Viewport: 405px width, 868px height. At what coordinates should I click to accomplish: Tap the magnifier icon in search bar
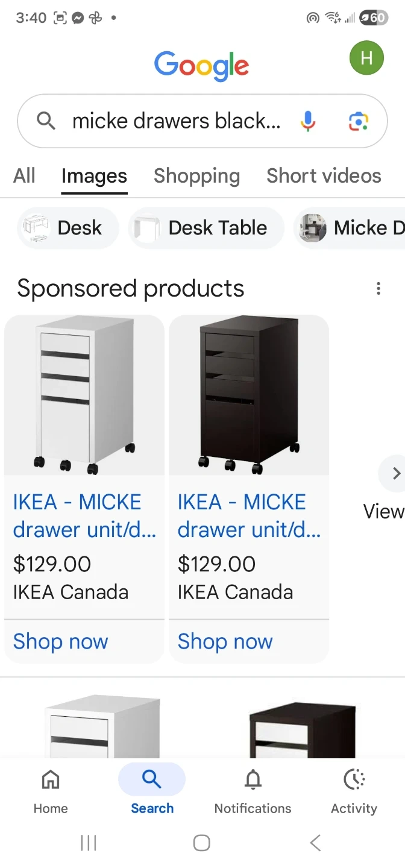(46, 121)
